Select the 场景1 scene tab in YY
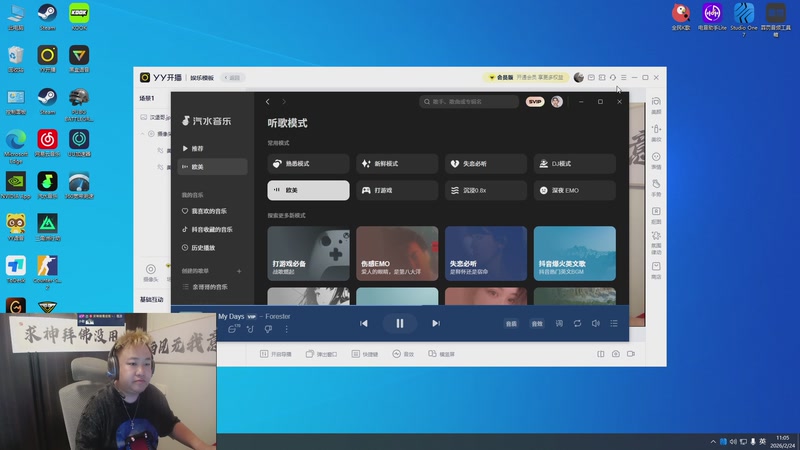 pos(147,98)
